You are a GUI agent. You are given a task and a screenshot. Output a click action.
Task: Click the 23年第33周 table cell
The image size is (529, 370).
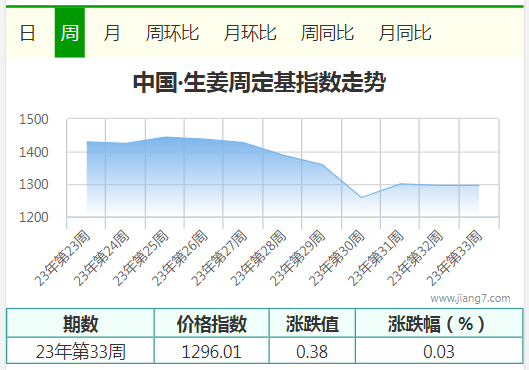(x=80, y=351)
